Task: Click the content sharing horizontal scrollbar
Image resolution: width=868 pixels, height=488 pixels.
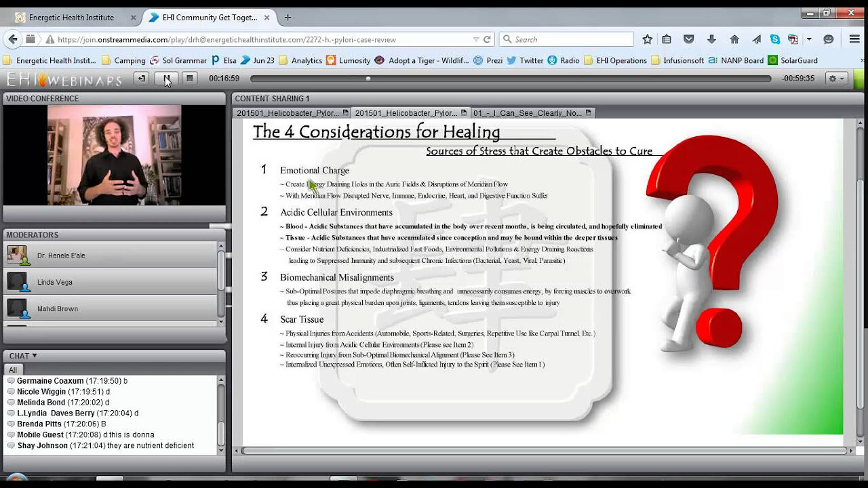Action: (545, 451)
